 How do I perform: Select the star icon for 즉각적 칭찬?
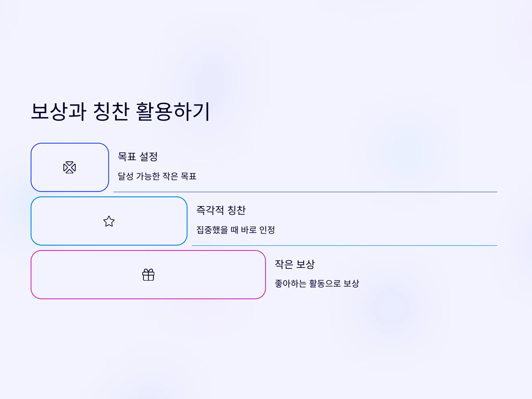(x=109, y=221)
